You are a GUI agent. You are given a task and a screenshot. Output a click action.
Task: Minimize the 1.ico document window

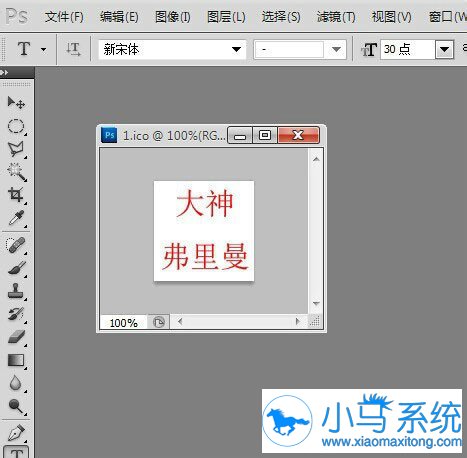[x=240, y=135]
